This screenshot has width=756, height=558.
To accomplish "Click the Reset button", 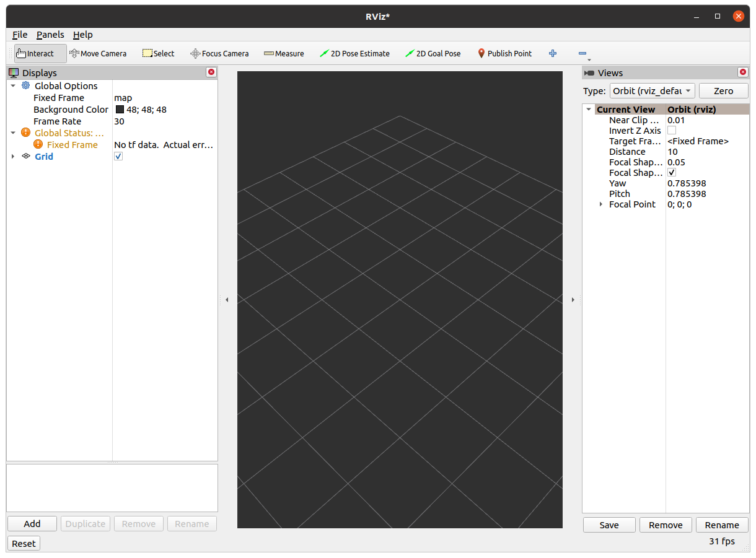I will [24, 544].
